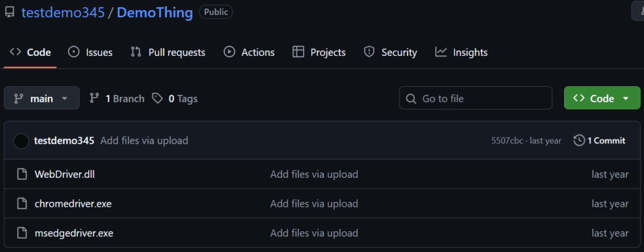Open the WebDriver.dll file link

64,174
